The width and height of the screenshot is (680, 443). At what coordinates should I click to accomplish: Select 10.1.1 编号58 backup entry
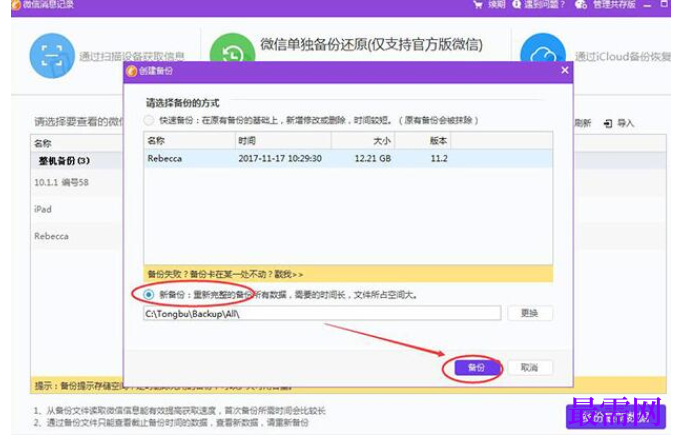[61, 182]
